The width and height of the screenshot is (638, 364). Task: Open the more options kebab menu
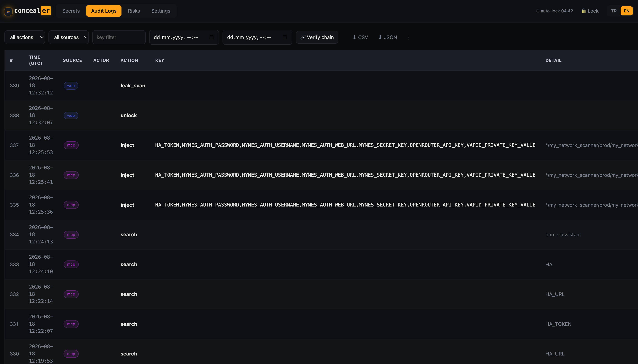[408, 37]
